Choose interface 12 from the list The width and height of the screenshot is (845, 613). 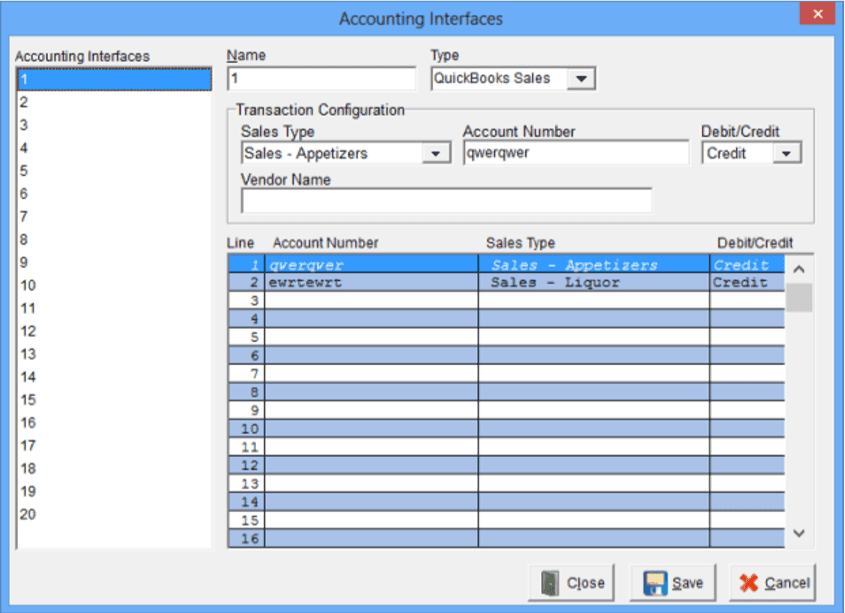(x=113, y=331)
